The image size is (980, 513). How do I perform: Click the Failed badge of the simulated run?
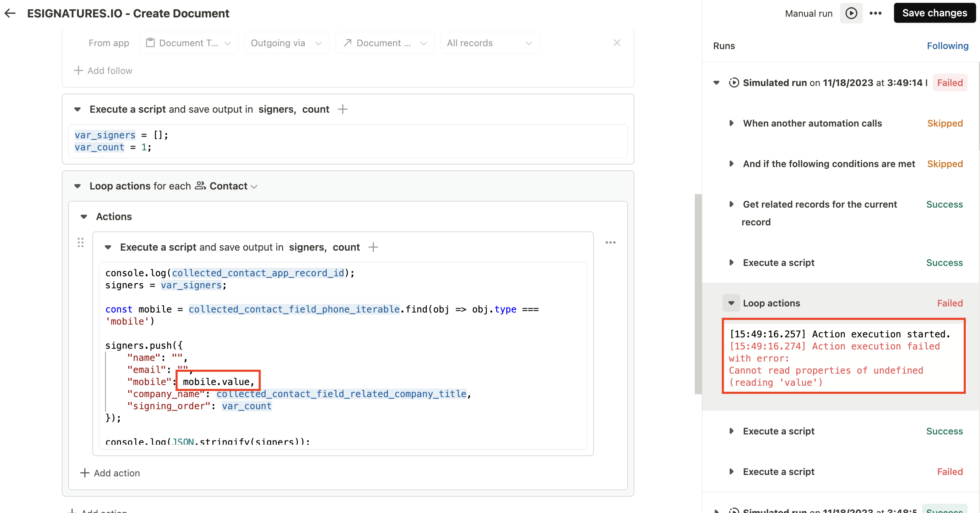click(949, 82)
